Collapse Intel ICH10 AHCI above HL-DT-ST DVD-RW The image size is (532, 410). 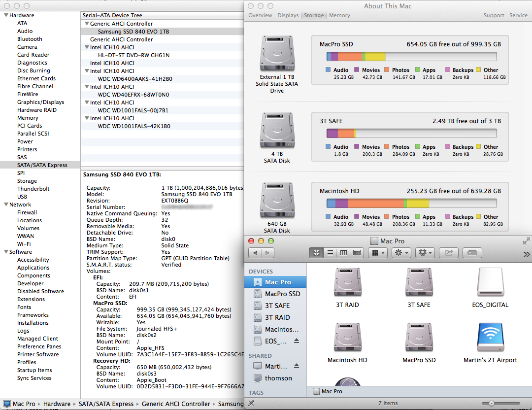click(87, 47)
